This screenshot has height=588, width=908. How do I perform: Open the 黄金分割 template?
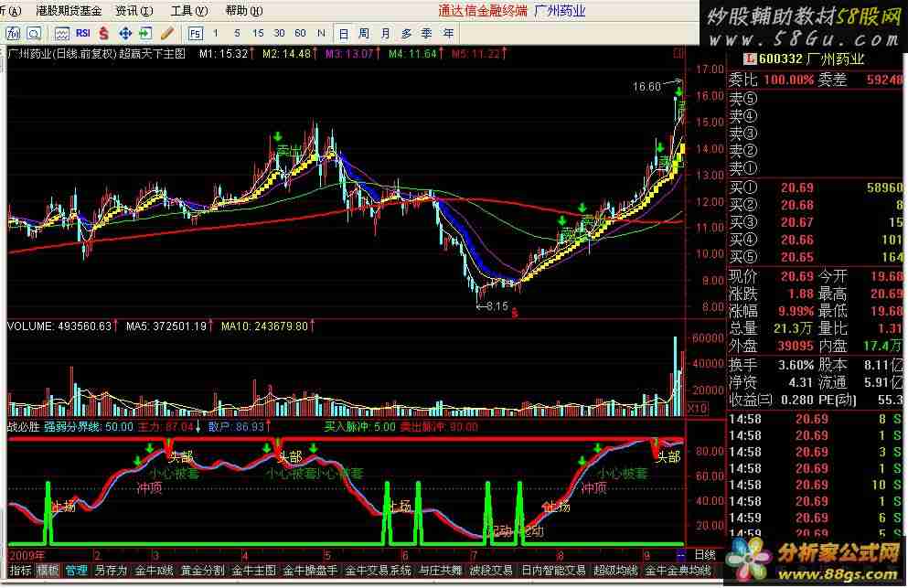pyautogui.click(x=203, y=571)
